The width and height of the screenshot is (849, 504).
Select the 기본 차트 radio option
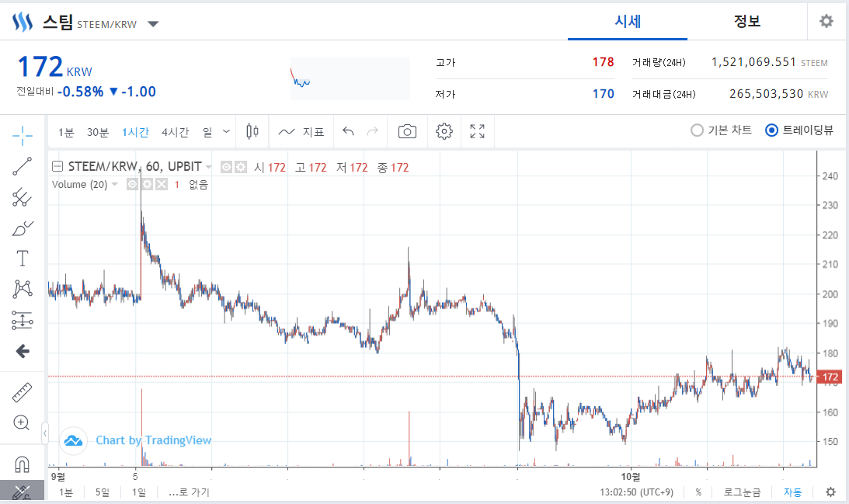[x=721, y=130]
